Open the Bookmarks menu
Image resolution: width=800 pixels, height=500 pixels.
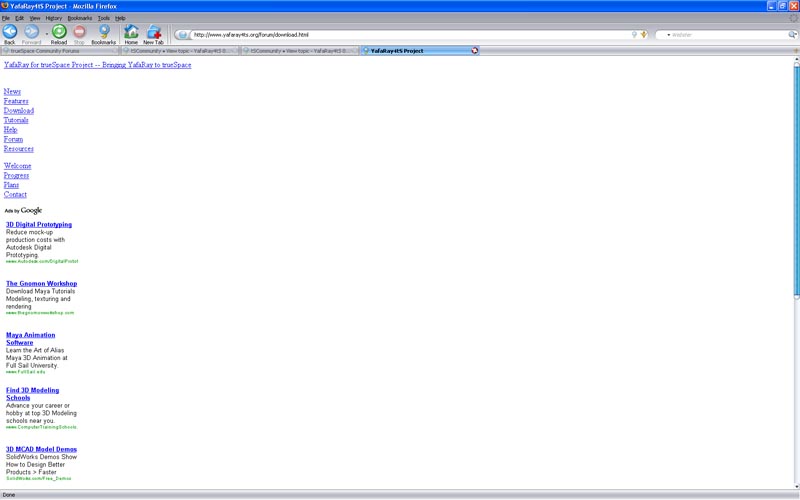coord(80,18)
